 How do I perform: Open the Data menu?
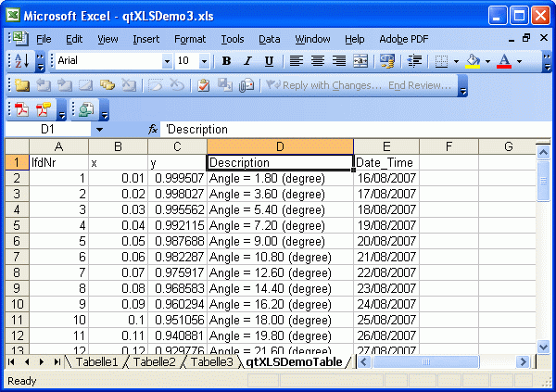[269, 39]
